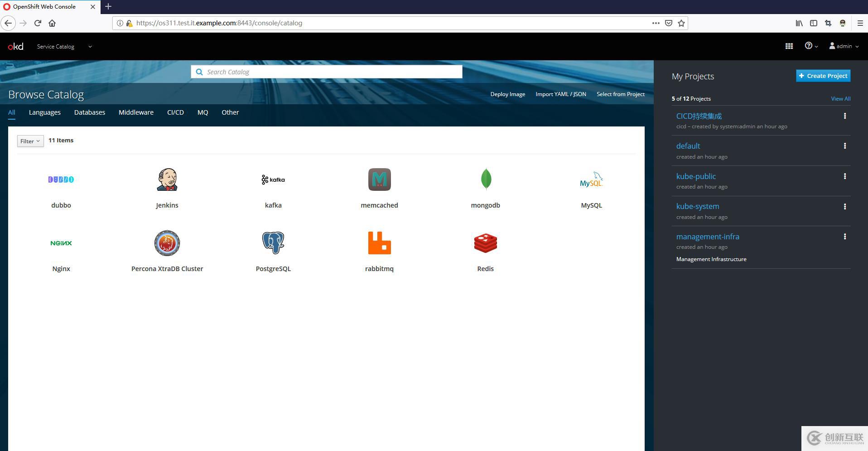Toggle the Firefox sidebar icon
The width and height of the screenshot is (868, 451).
pyautogui.click(x=814, y=23)
